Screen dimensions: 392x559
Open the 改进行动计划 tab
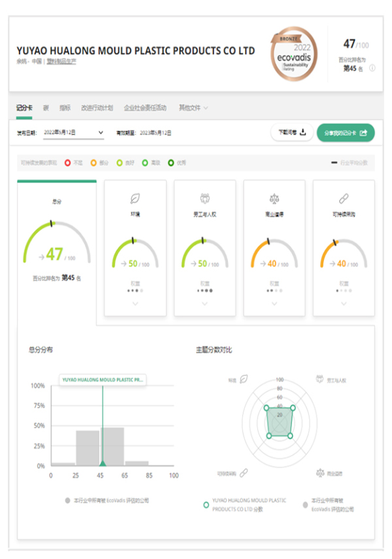[97, 108]
